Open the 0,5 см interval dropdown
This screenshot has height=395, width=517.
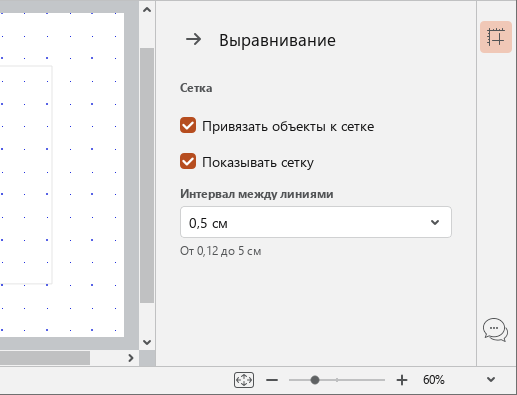pyautogui.click(x=316, y=222)
